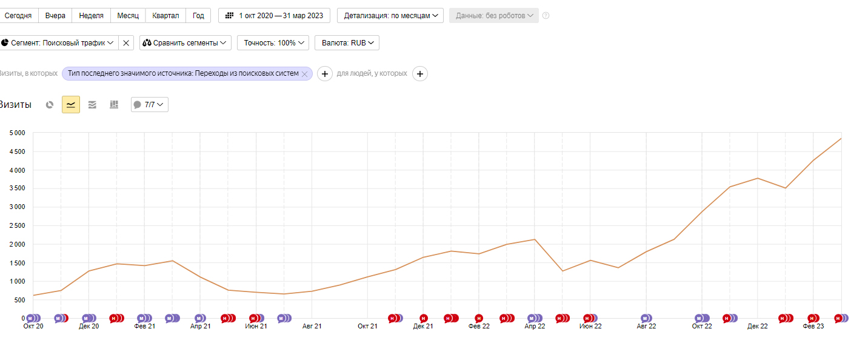Open the Детализация: по месяцам dropdown
The width and height of the screenshot is (868, 346).
point(390,16)
